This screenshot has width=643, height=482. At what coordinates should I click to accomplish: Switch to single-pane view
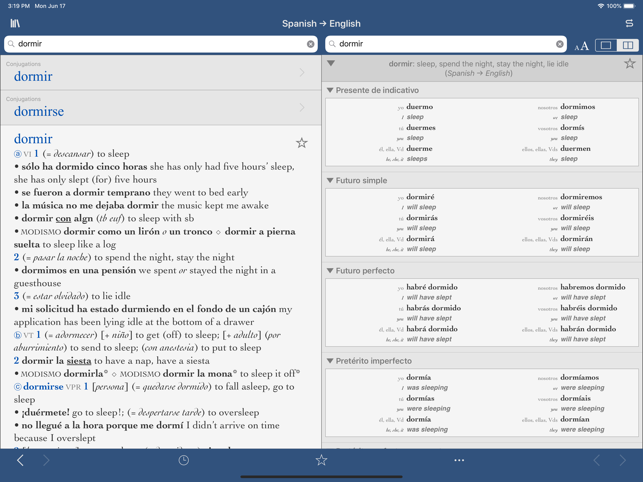[x=606, y=45]
